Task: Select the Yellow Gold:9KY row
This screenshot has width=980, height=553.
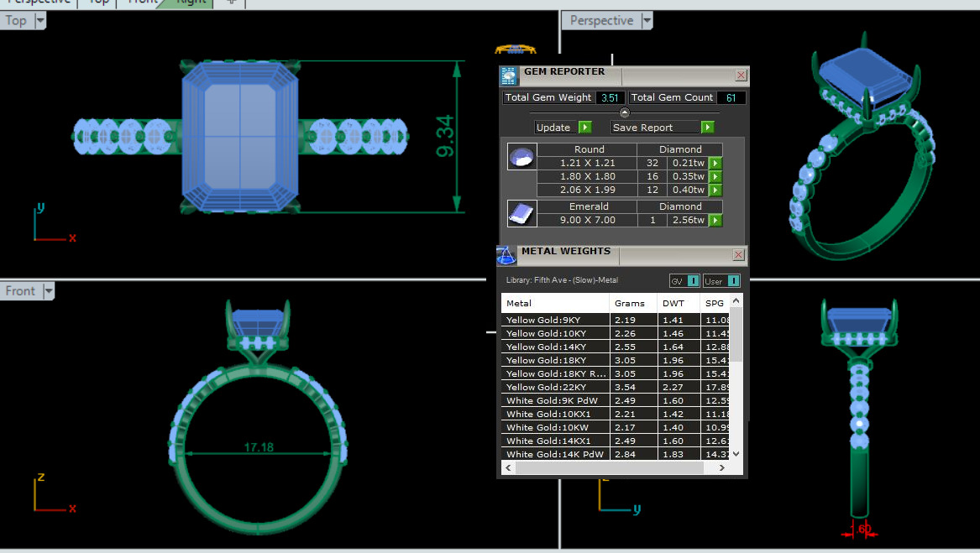Action: [x=616, y=320]
